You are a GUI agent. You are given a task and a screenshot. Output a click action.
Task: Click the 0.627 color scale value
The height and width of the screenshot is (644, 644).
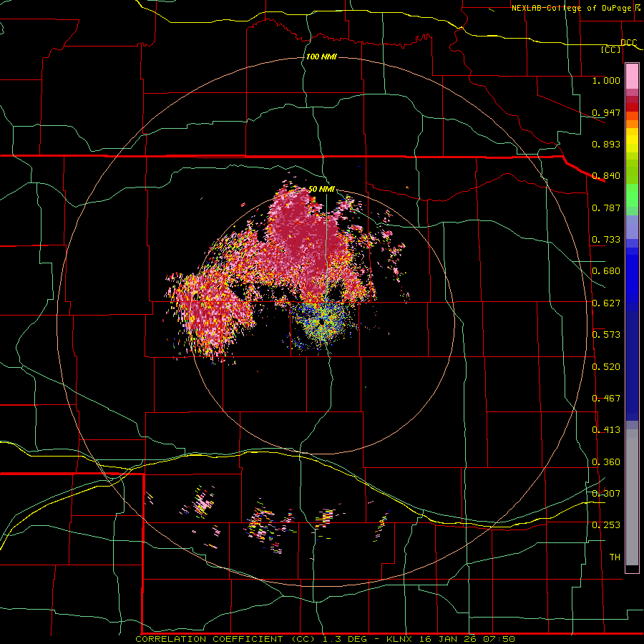pyautogui.click(x=606, y=303)
